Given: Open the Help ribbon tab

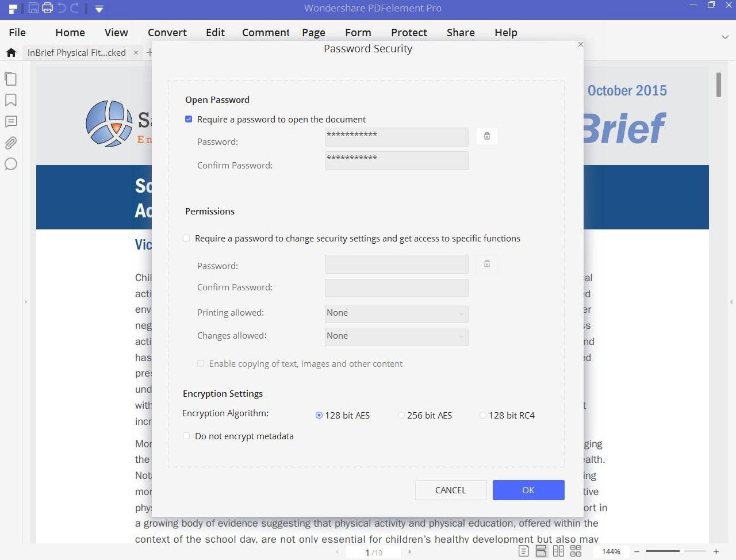Looking at the screenshot, I should tap(506, 33).
